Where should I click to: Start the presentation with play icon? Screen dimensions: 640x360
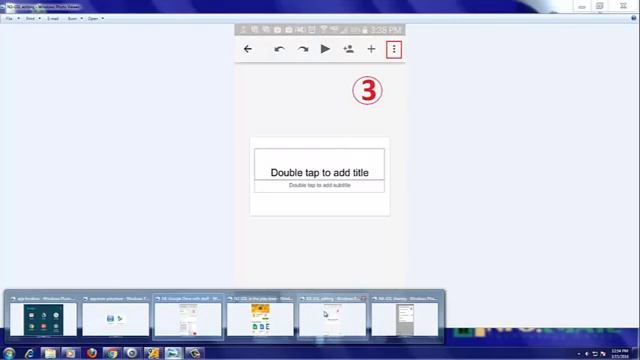tap(325, 49)
